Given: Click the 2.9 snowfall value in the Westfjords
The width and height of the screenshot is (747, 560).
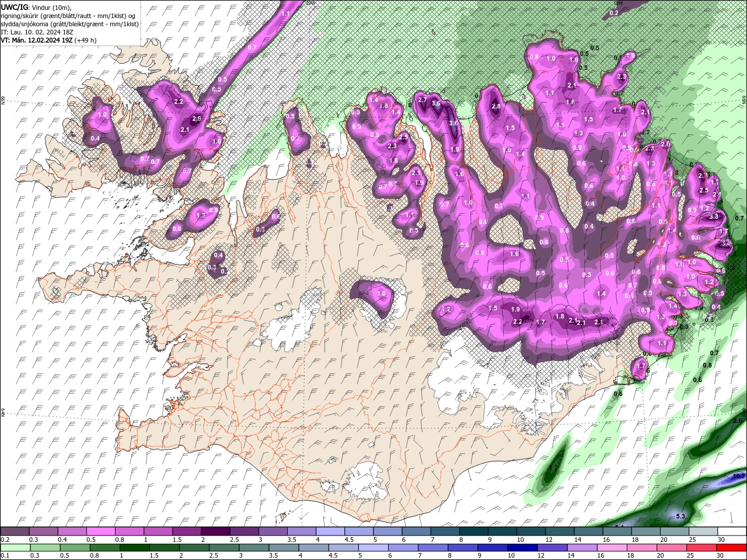Looking at the screenshot, I should point(197,118).
